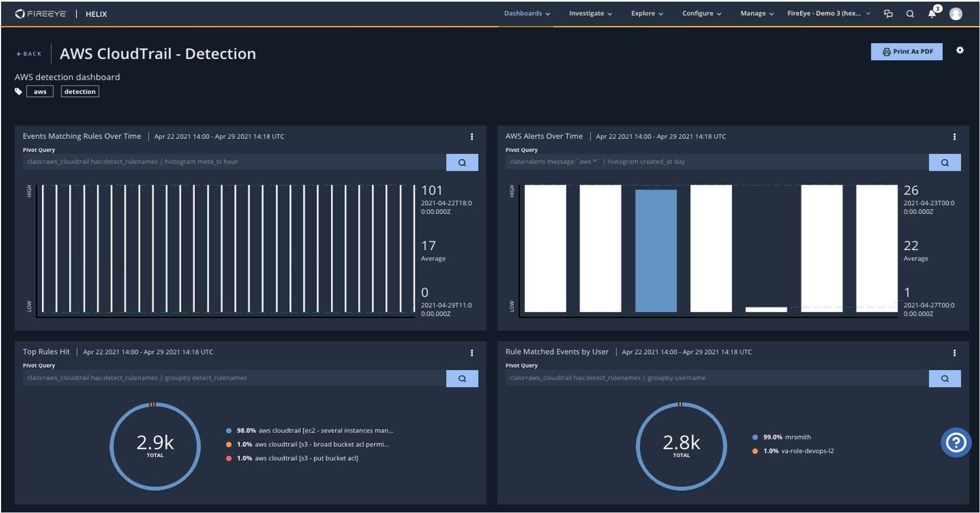Viewport: 980px width, 513px height.
Task: Click the FireEye logo
Action: (x=40, y=14)
